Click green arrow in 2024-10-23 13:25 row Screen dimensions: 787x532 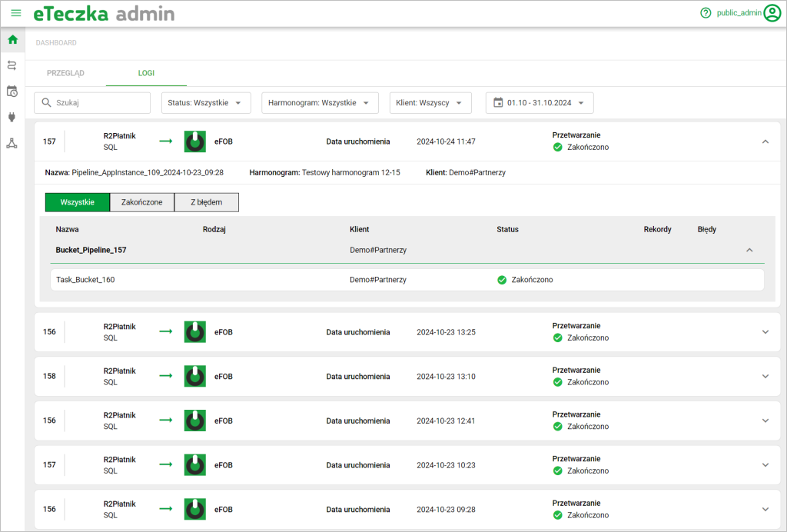pos(166,331)
